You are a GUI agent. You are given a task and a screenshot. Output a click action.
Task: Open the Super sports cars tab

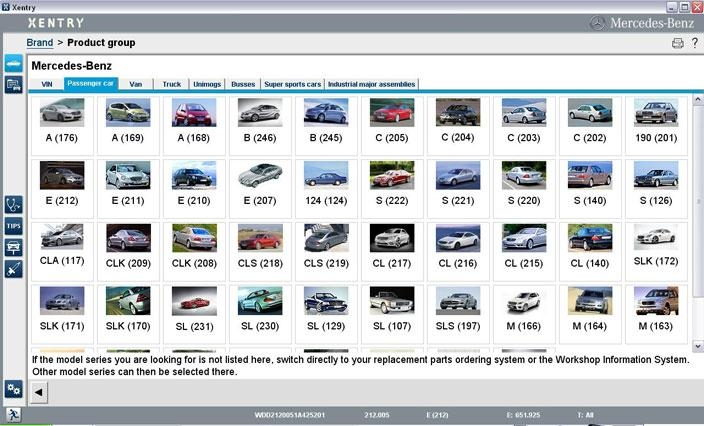tap(293, 84)
